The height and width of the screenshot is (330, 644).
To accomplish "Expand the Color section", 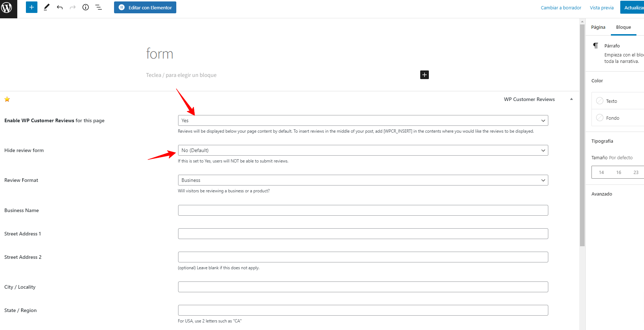I will click(x=597, y=81).
